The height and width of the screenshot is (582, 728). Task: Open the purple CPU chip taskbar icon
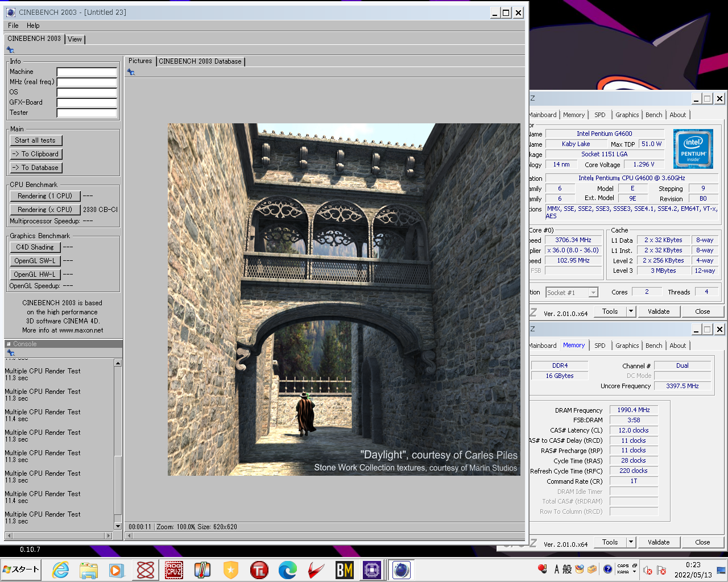372,570
